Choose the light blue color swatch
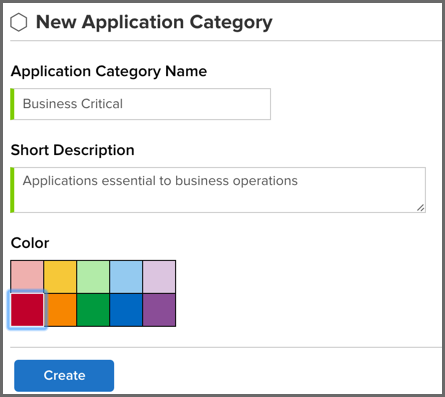Viewport: 445px width, 397px height. point(126,277)
